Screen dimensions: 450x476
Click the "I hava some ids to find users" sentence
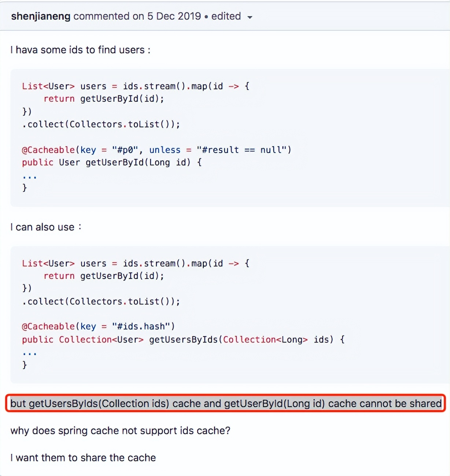80,50
